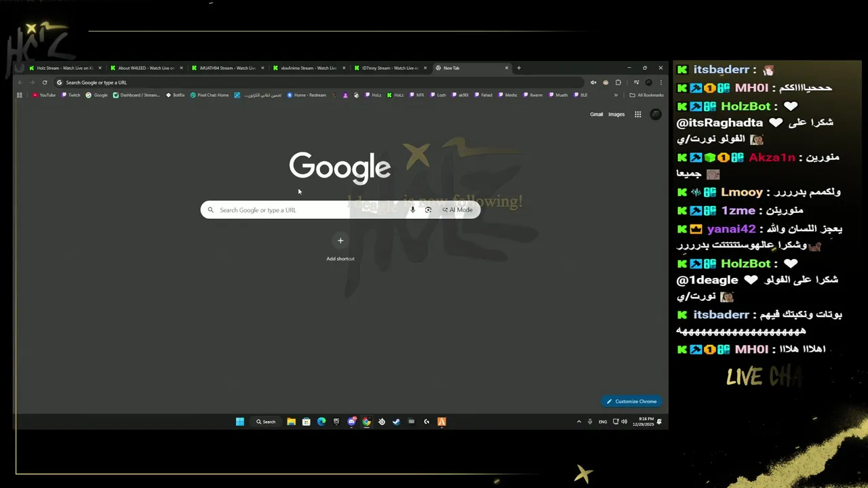Add a shortcut with the plus button
This screenshot has height=488, width=868.
click(340, 241)
